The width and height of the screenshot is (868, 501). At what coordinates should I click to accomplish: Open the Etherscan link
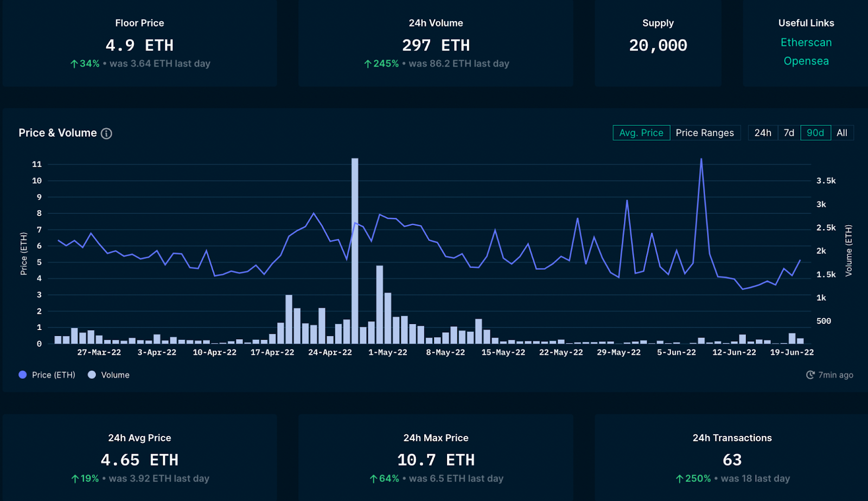[x=806, y=42]
